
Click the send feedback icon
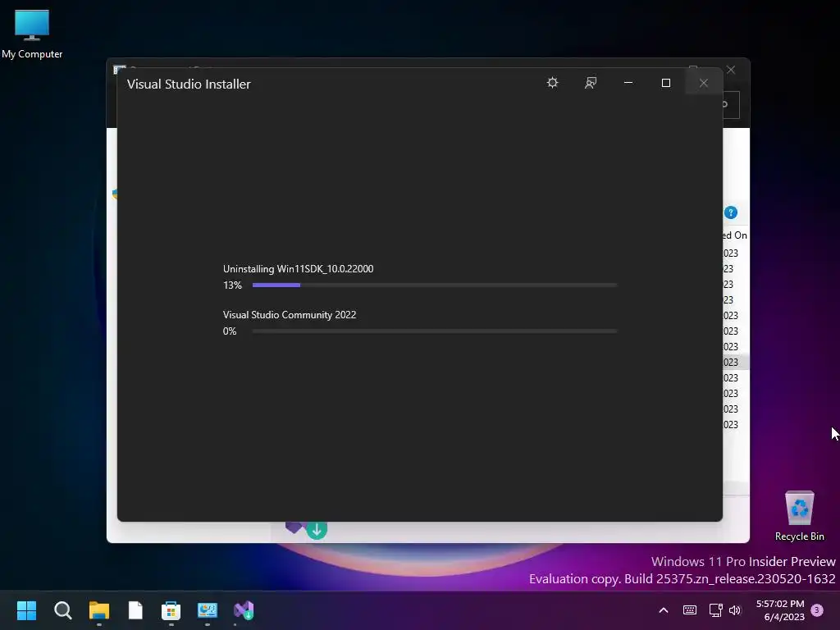[x=591, y=83]
